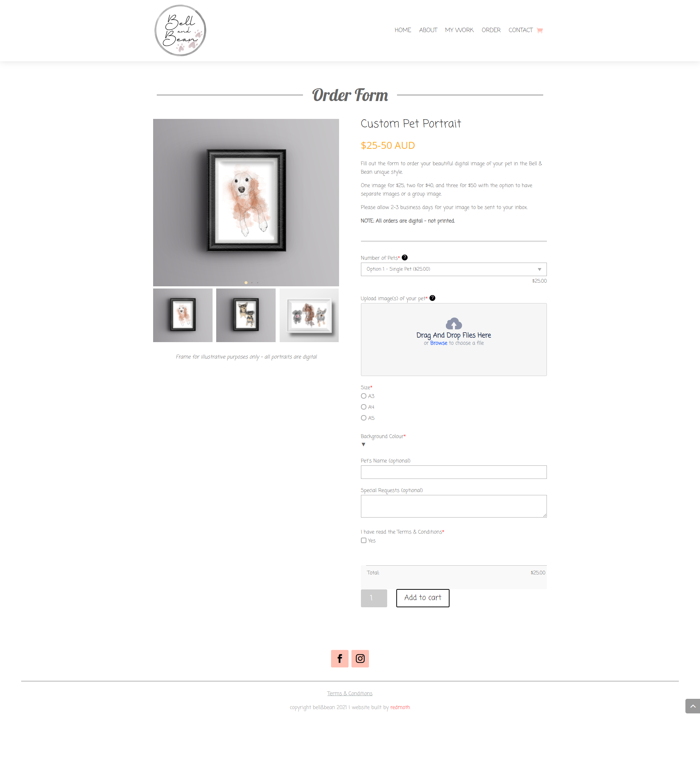Open the Number of Pets dropdown

coord(454,269)
